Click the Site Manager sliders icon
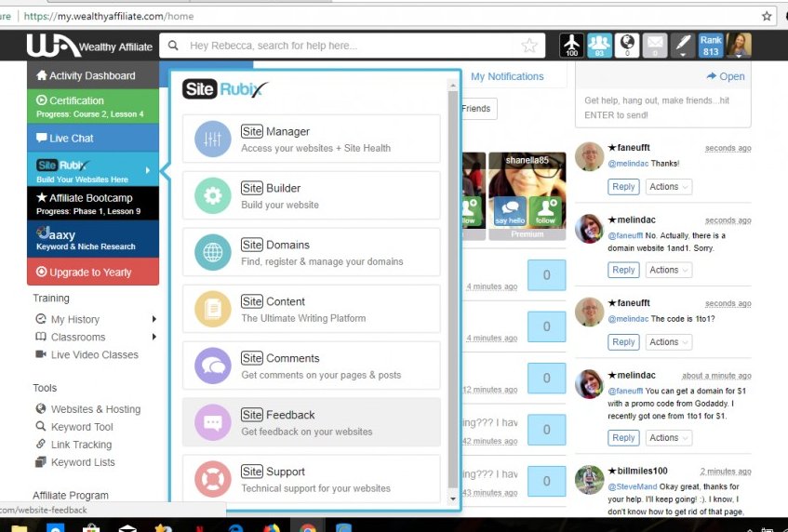 tap(212, 140)
